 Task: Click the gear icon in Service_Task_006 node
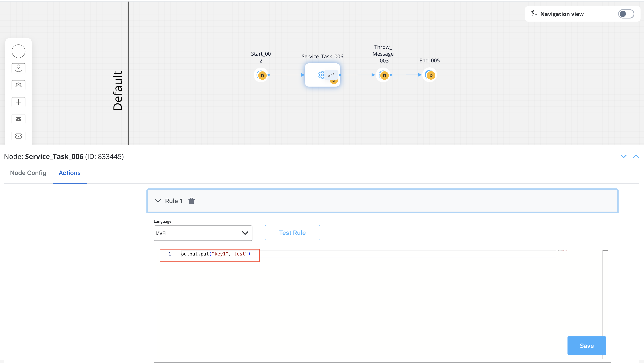point(321,75)
